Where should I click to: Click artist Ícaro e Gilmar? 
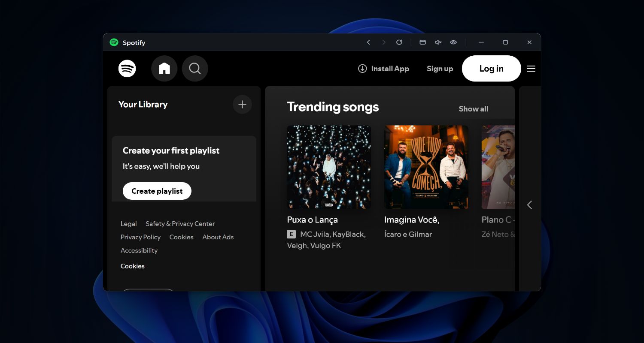click(x=408, y=235)
